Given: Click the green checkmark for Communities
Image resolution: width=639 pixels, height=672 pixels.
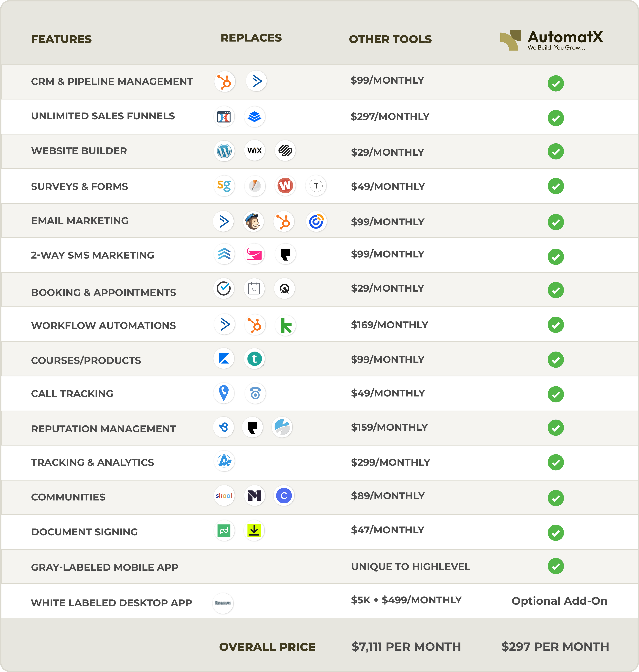Looking at the screenshot, I should 556,498.
